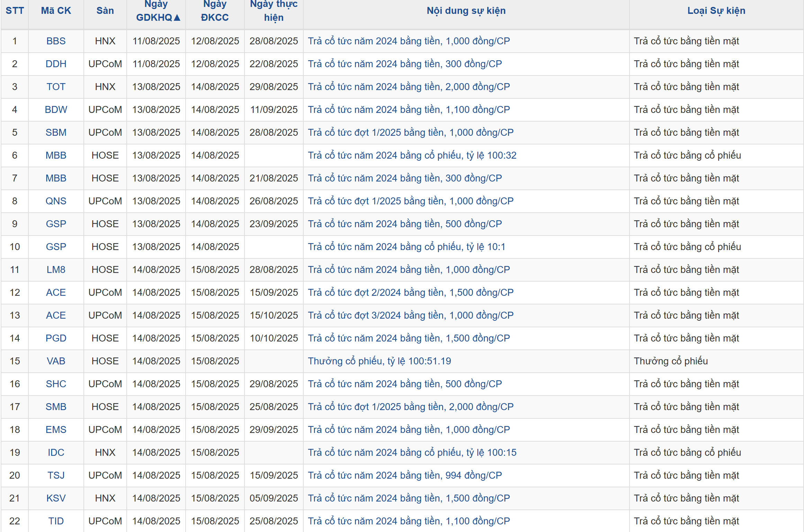Open the BBS stock code link
Viewport: 804px width, 532px height.
(x=56, y=41)
